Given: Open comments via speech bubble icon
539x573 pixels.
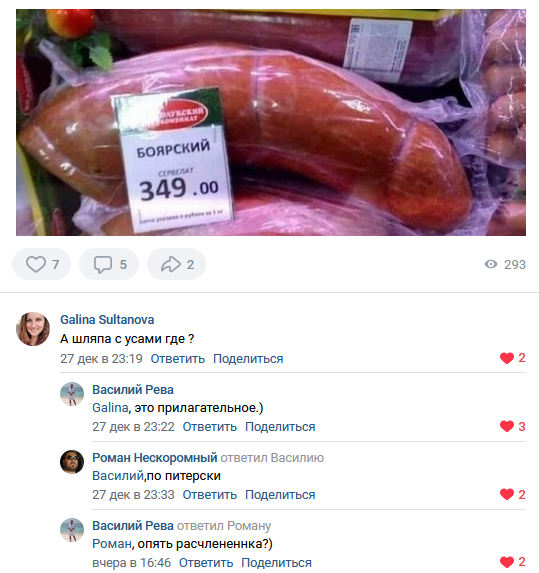Looking at the screenshot, I should (x=103, y=265).
